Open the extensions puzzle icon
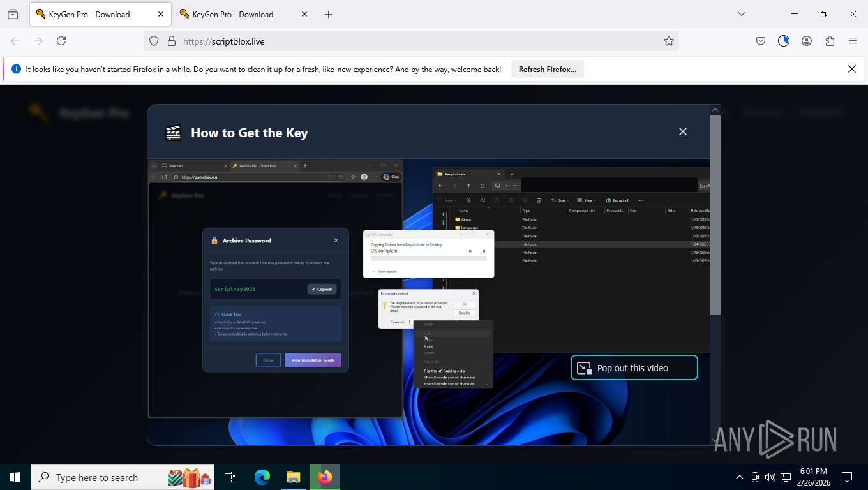Screen dimensions: 868x490 coord(830,41)
